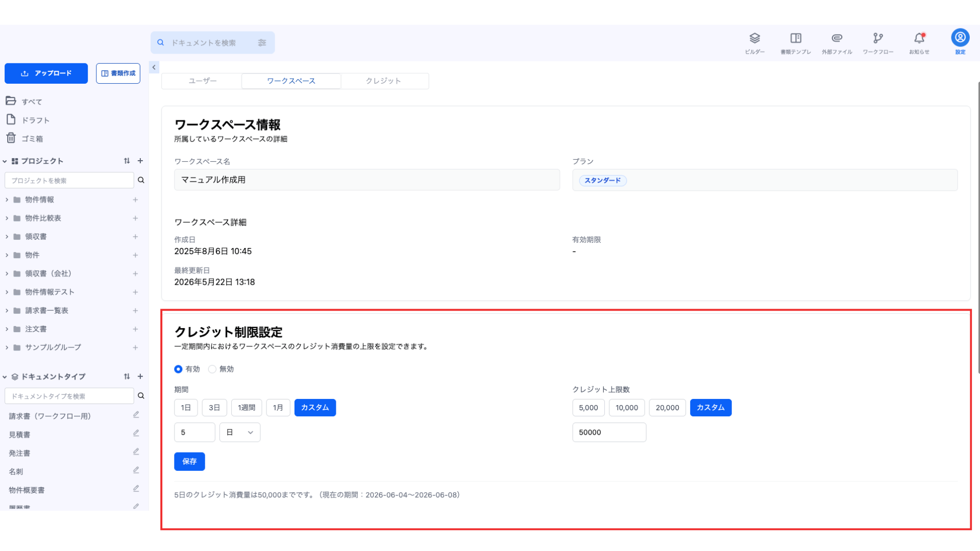This screenshot has width=980, height=551.
Task: Click the 書類作成 button
Action: [118, 73]
